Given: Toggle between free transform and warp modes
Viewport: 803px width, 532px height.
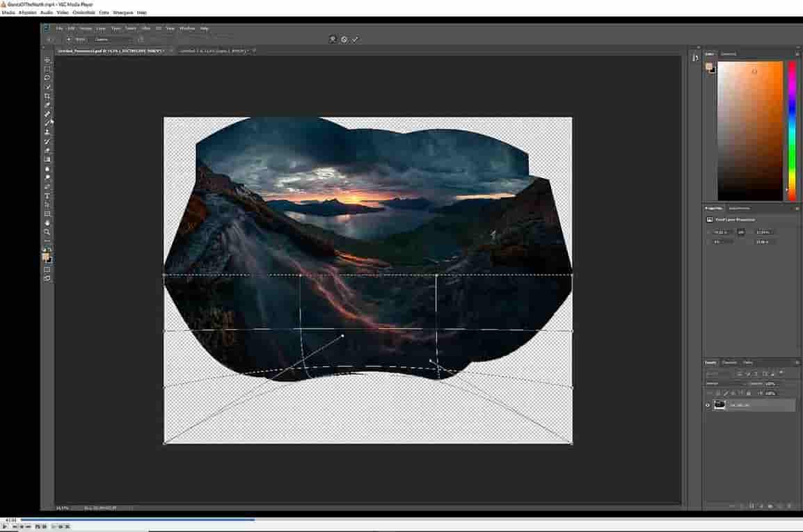Looking at the screenshot, I should pyautogui.click(x=333, y=40).
